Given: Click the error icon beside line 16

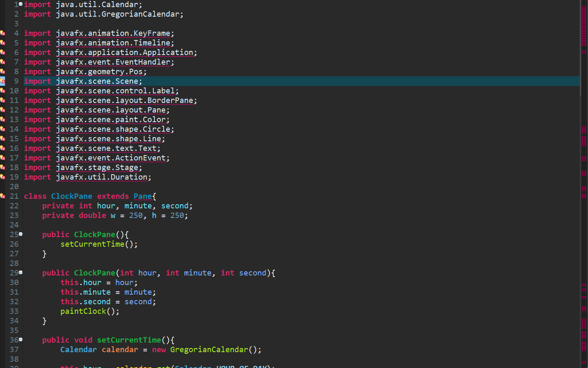Looking at the screenshot, I should [x=2, y=148].
